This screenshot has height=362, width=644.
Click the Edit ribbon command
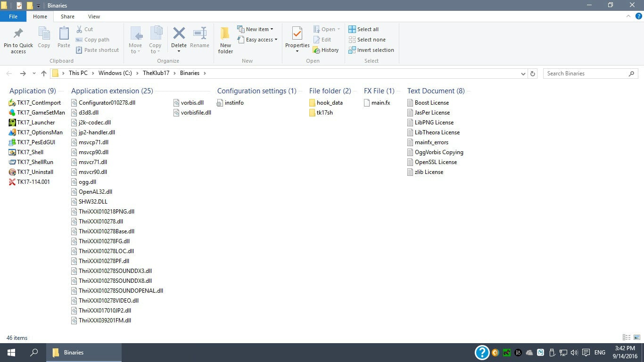click(322, 40)
